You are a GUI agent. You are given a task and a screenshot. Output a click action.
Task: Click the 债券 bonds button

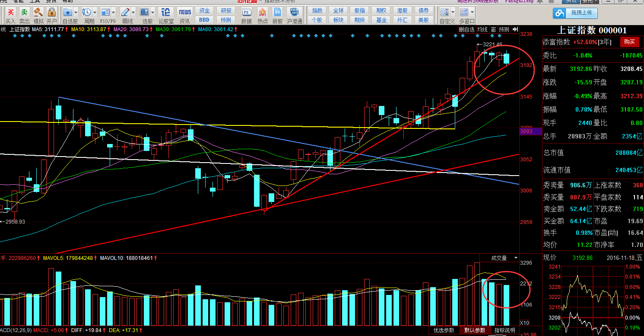424,10
